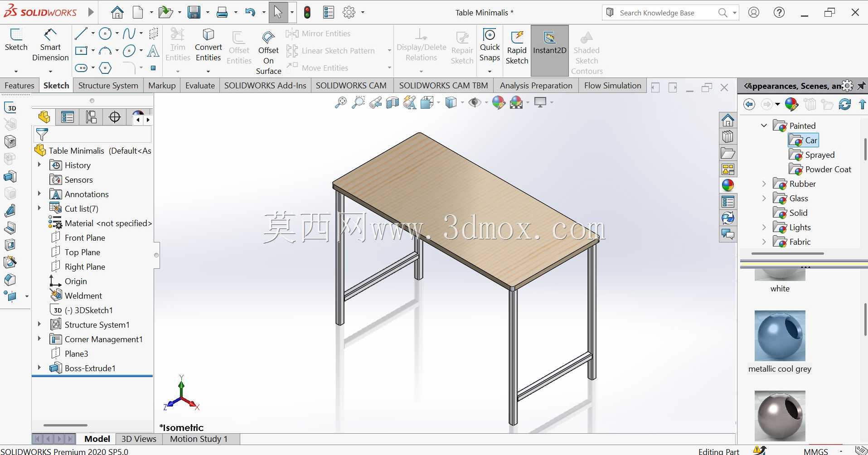Switch to the Features tab
This screenshot has height=455, width=868.
[19, 86]
